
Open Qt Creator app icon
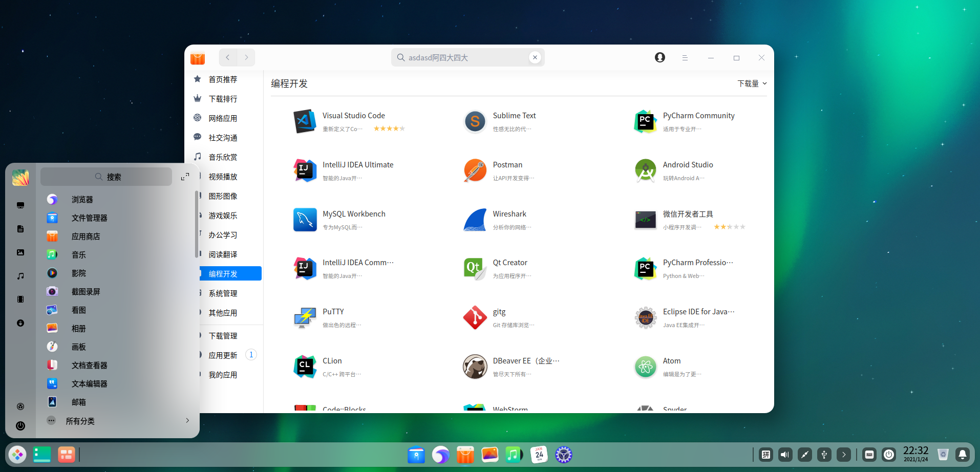475,268
